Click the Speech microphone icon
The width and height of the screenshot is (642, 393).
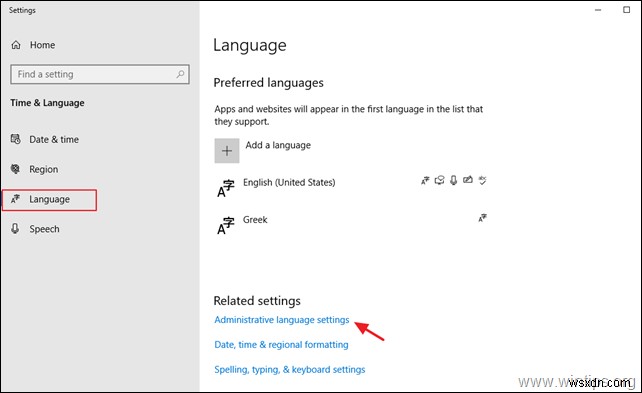coord(15,228)
